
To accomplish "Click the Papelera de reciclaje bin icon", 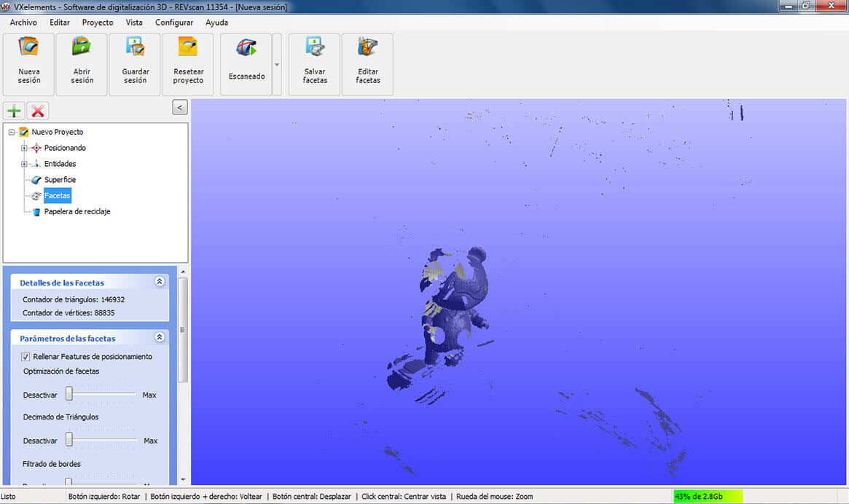I will tap(36, 212).
